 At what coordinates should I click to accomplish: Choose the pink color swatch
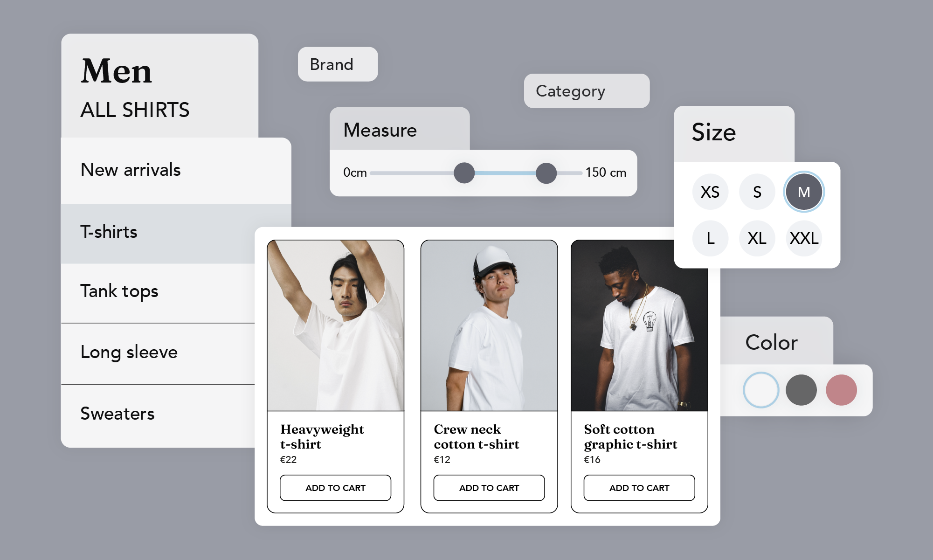[x=841, y=390]
